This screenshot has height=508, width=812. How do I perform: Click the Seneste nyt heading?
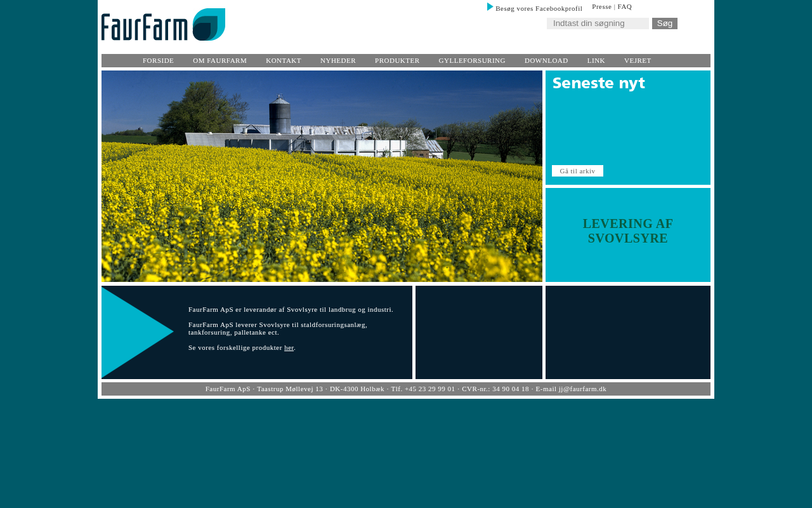(599, 83)
